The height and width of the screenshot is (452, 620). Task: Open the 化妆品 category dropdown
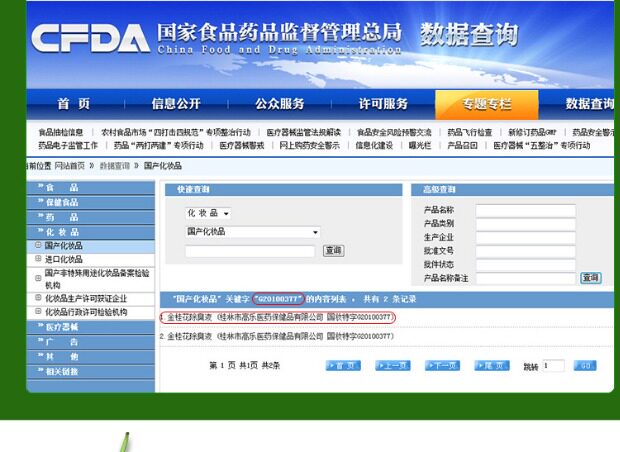coord(208,213)
